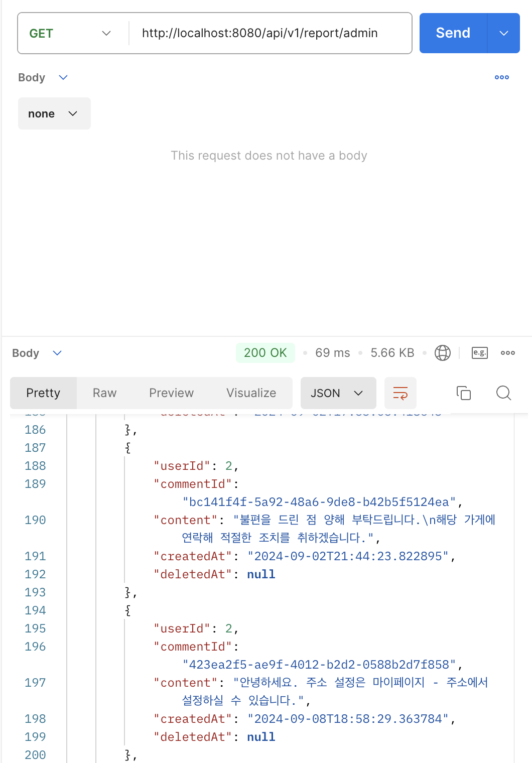Expand the request Body section chevron

(63, 77)
